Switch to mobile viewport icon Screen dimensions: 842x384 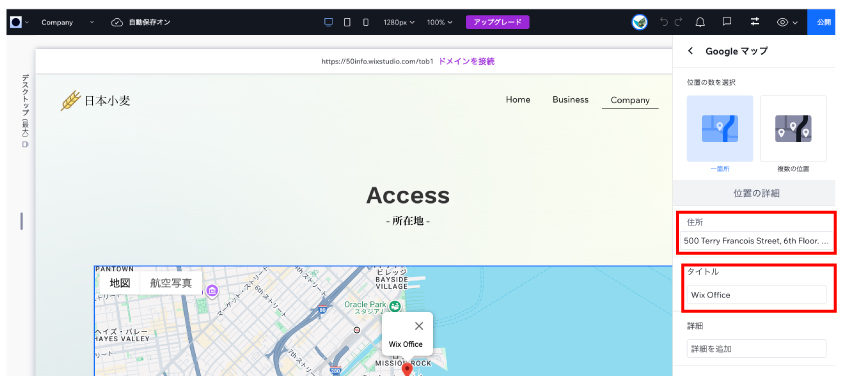[x=366, y=22]
